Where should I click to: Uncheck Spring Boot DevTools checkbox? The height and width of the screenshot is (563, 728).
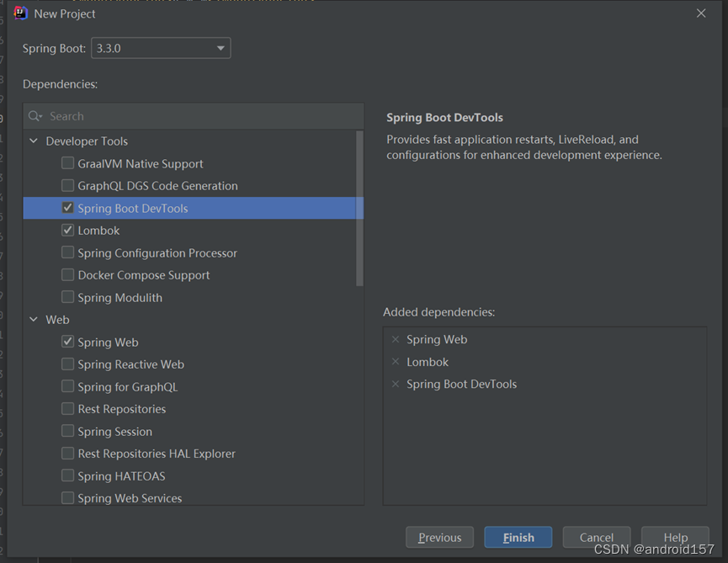[x=68, y=208]
